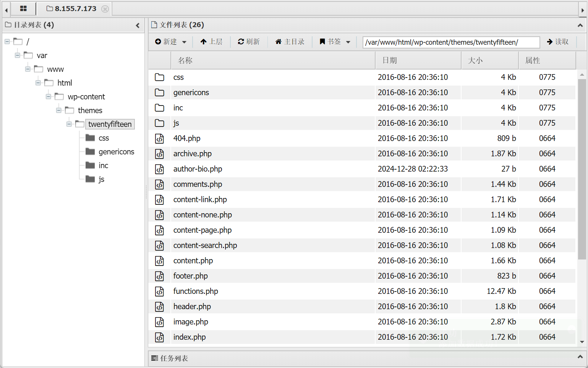This screenshot has height=368, width=588.
Task: Collapse the root / tree node
Action: [x=7, y=41]
